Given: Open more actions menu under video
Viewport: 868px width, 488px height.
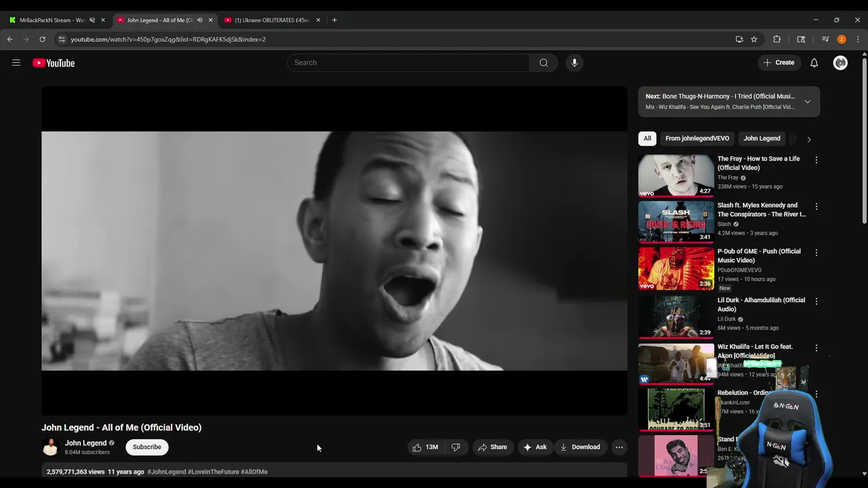Looking at the screenshot, I should pyautogui.click(x=618, y=447).
